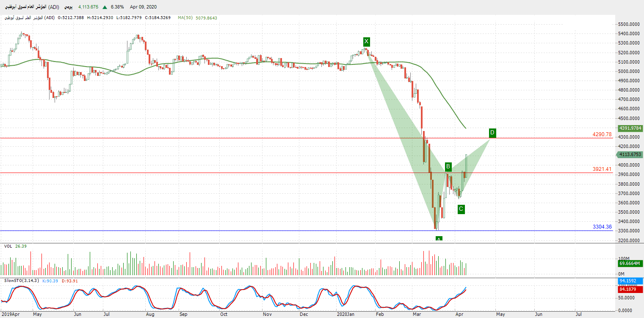Click the MA value 5079.8643
644x318 pixels.
[207, 18]
